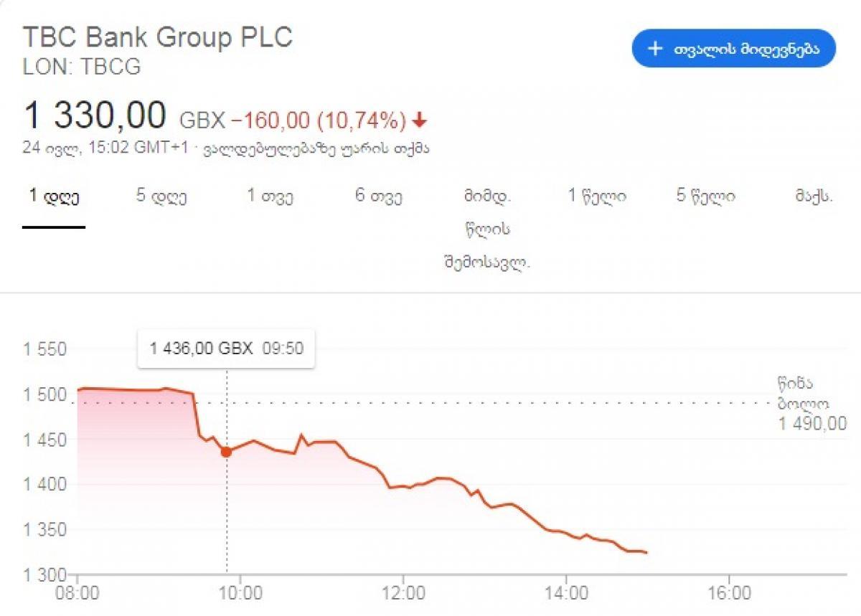
Task: Open the "ვალდებულებაზე უარის თქმა" disclaimer link
Action: (x=317, y=148)
